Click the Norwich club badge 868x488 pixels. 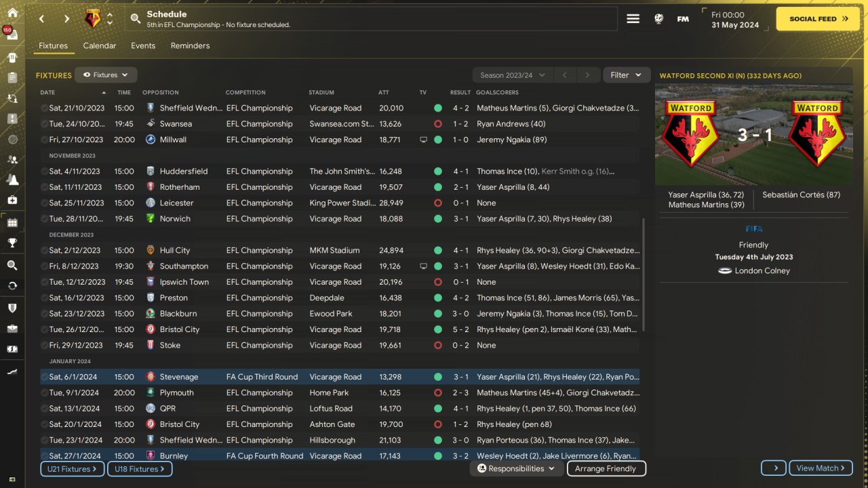[x=151, y=219]
